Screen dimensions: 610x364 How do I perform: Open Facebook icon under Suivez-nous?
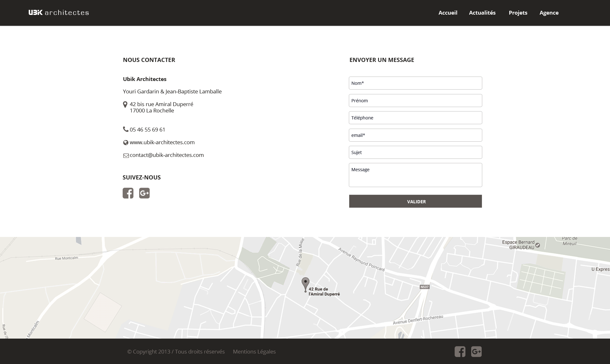(128, 193)
